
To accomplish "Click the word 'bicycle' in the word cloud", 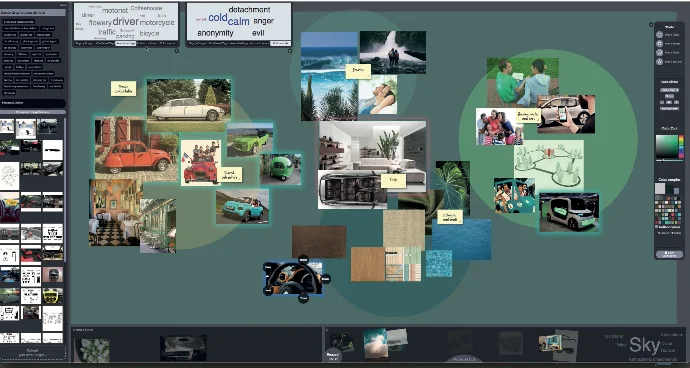I will pos(149,33).
